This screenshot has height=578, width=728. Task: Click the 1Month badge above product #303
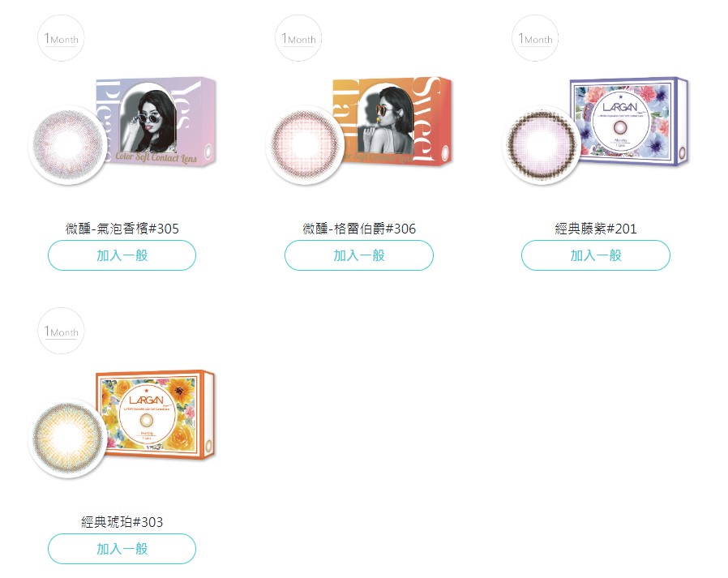[x=61, y=331]
